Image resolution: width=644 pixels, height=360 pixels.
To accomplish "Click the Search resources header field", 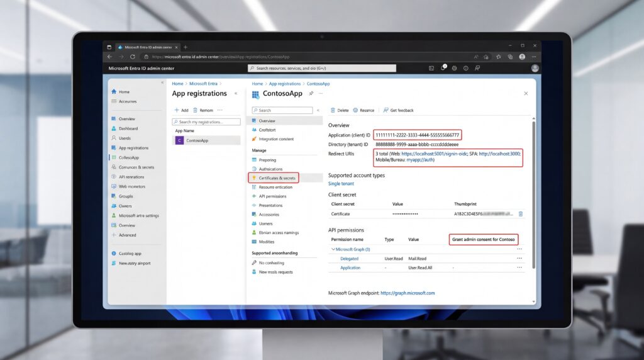I will click(322, 68).
